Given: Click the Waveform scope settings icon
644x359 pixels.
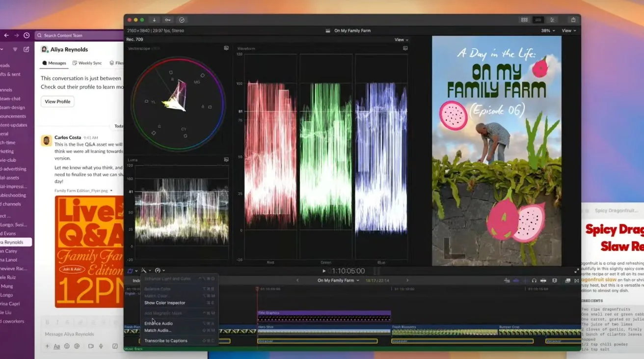Looking at the screenshot, I should (x=405, y=48).
